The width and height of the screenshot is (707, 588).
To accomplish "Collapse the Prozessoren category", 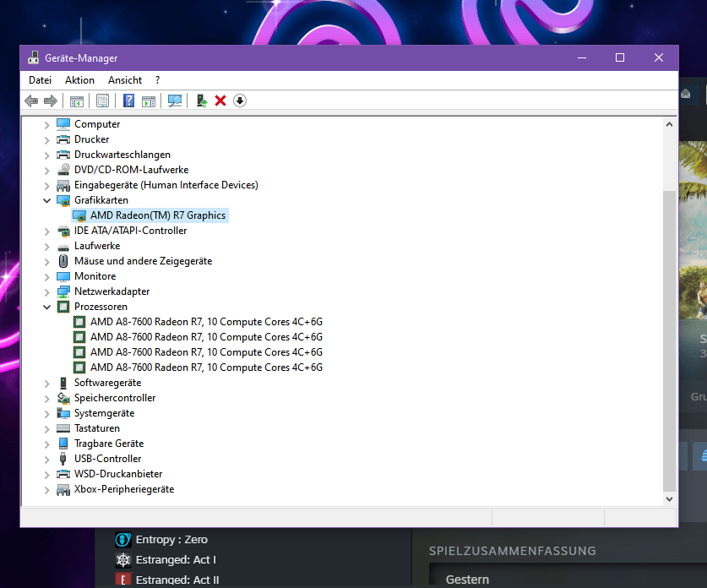I will pyautogui.click(x=47, y=307).
